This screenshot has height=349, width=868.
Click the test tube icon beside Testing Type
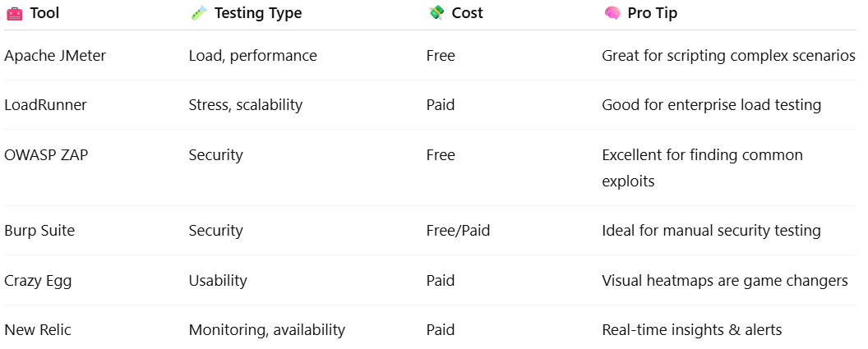coord(198,12)
